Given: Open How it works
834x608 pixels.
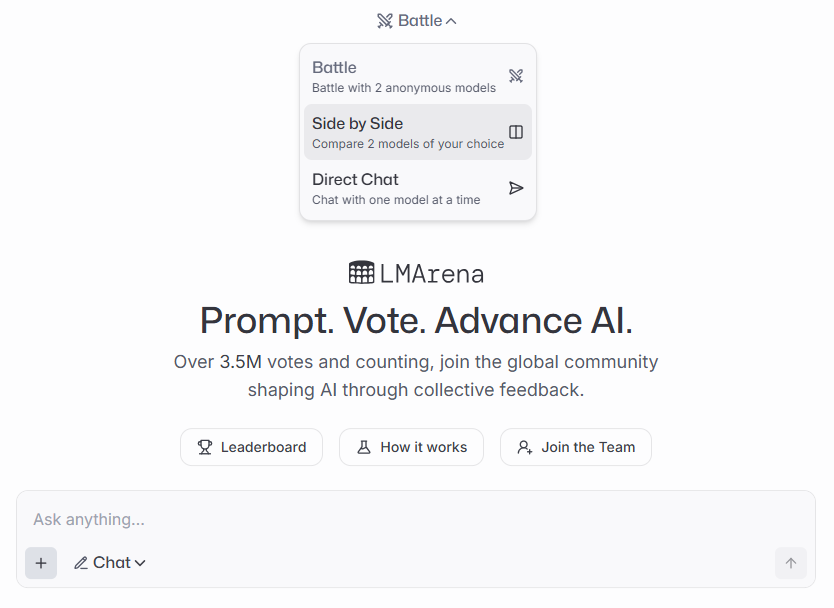Looking at the screenshot, I should 411,447.
